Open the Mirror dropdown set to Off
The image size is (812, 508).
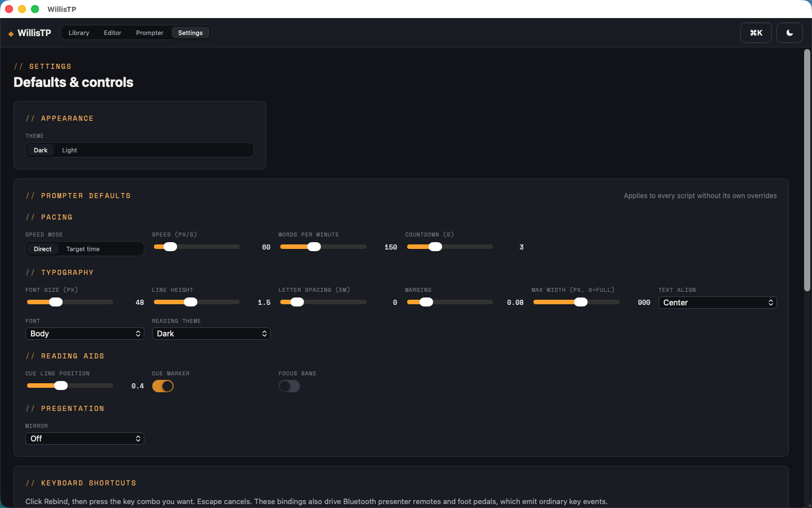(85, 439)
